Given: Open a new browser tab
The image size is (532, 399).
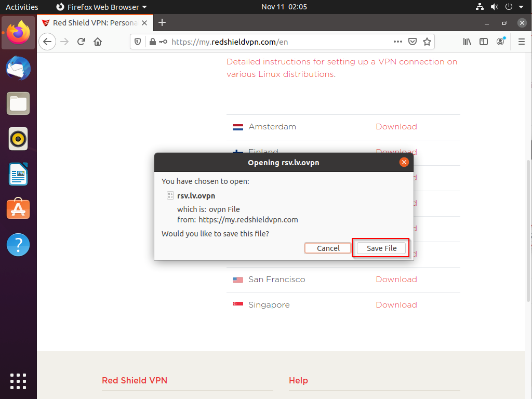Looking at the screenshot, I should click(x=162, y=22).
